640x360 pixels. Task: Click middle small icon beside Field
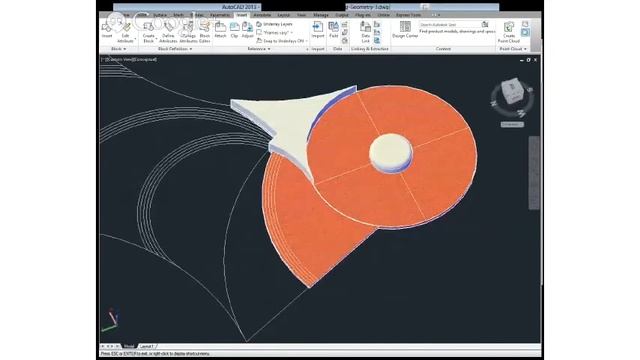344,33
